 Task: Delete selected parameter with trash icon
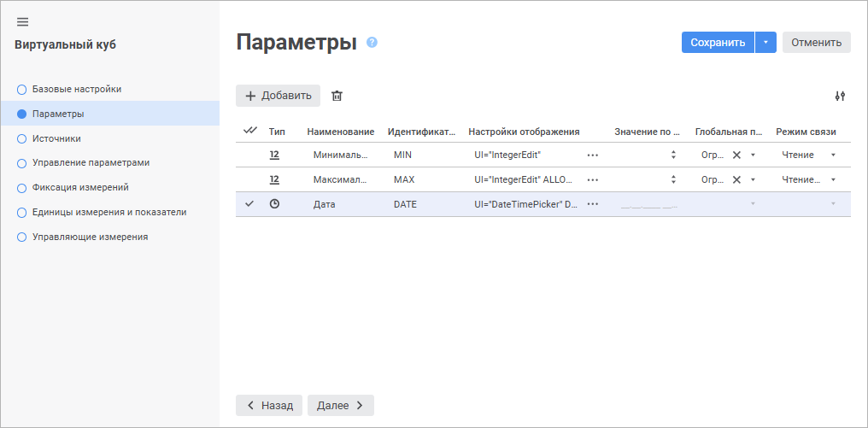pyautogui.click(x=337, y=96)
